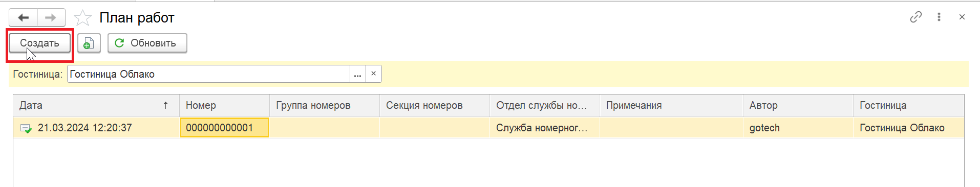
Task: Clear the Гостиница field with the X
Action: 374,74
